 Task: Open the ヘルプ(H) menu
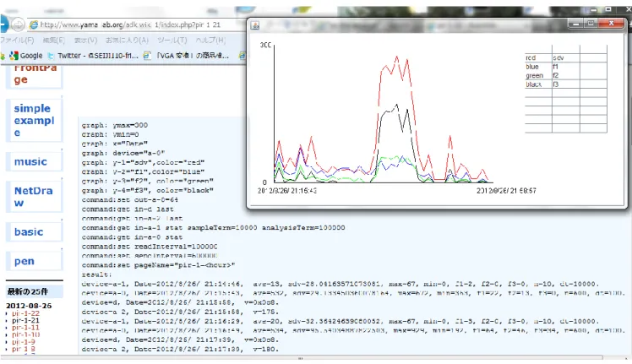(x=210, y=41)
